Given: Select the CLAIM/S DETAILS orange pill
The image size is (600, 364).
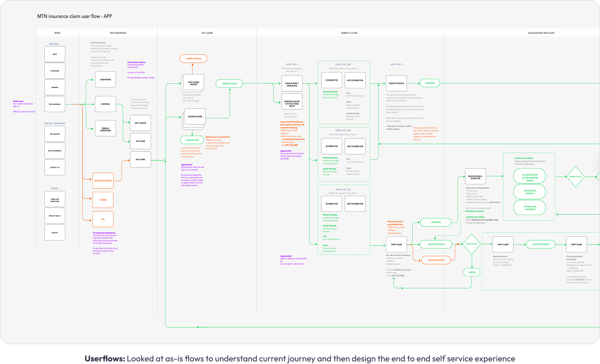Looking at the screenshot, I should click(193, 59).
